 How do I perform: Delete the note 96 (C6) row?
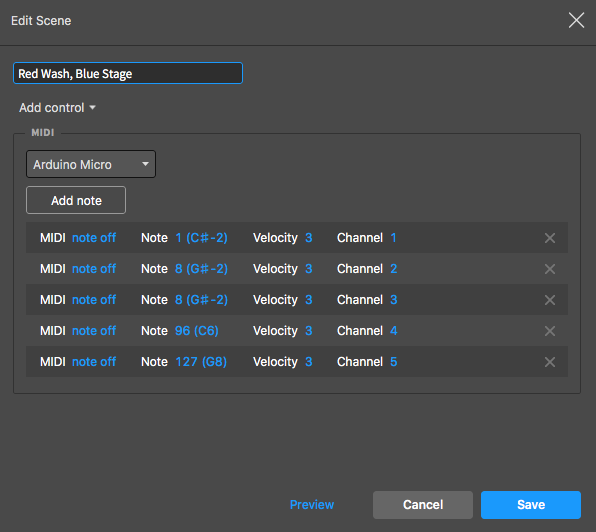click(x=550, y=331)
